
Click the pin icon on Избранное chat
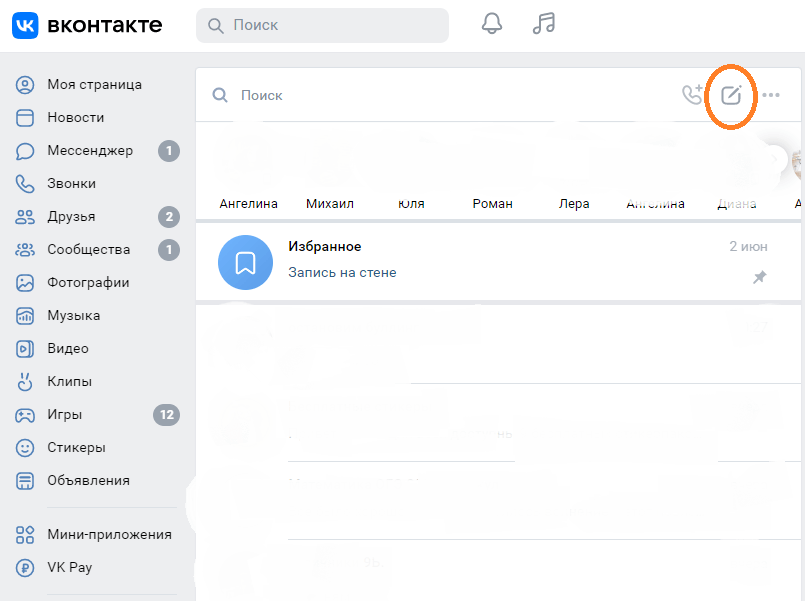pyautogui.click(x=759, y=277)
